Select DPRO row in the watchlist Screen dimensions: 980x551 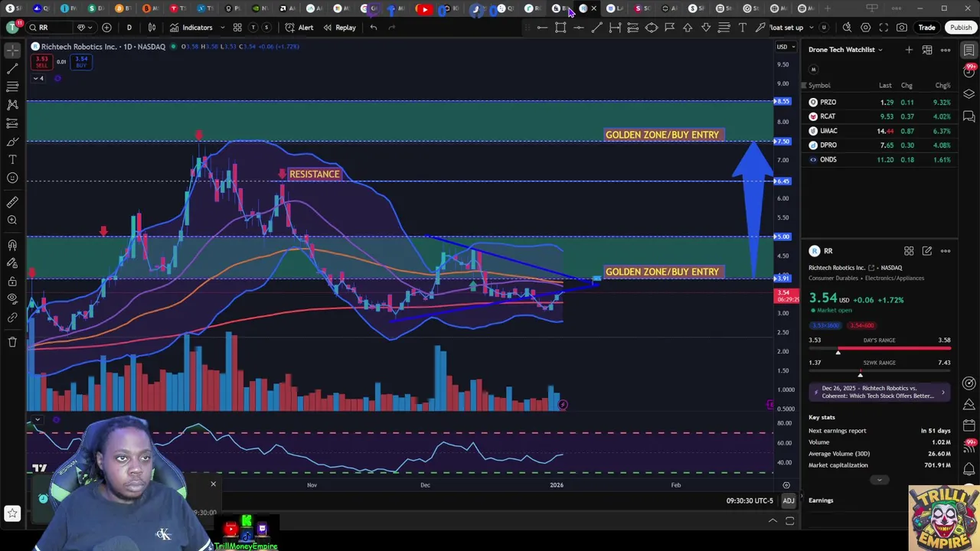[x=880, y=145]
